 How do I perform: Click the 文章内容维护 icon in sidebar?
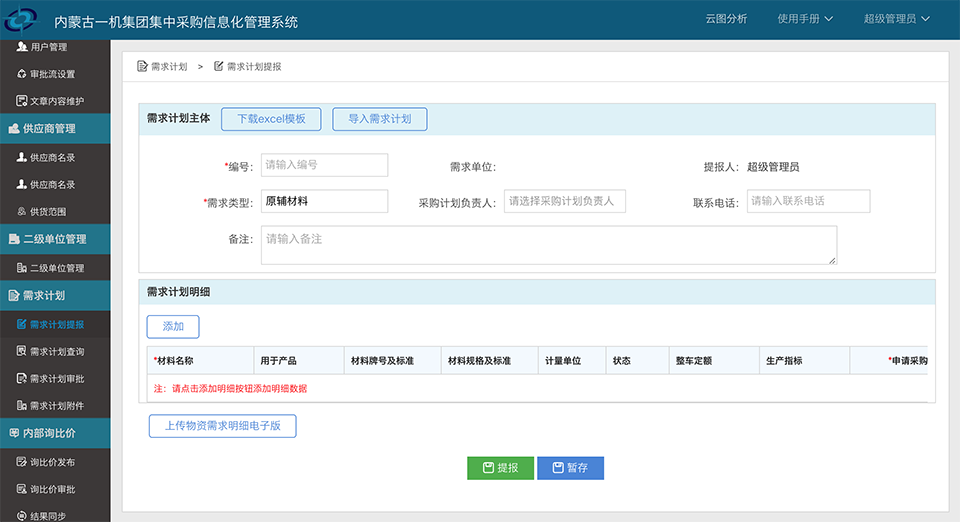(21, 101)
